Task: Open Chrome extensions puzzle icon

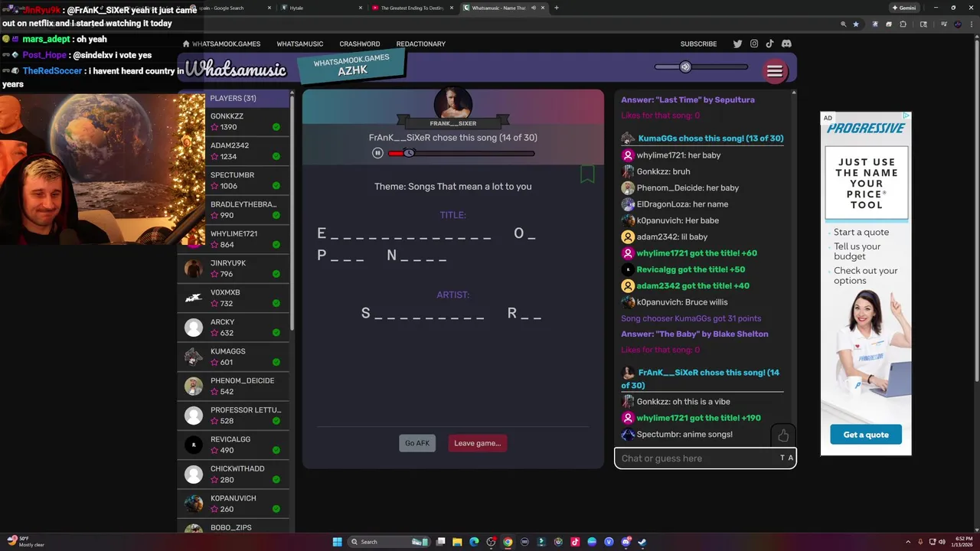Action: click(903, 24)
